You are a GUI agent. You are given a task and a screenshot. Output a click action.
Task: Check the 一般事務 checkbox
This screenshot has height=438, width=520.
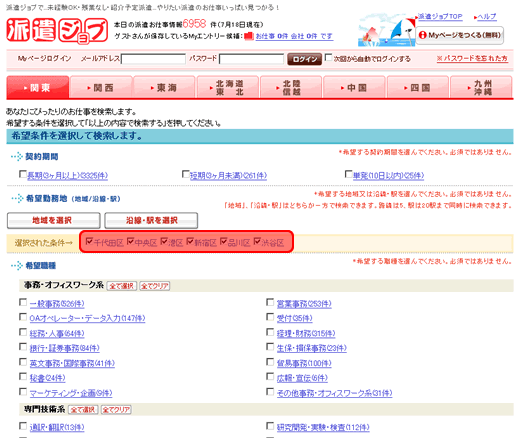(23, 302)
